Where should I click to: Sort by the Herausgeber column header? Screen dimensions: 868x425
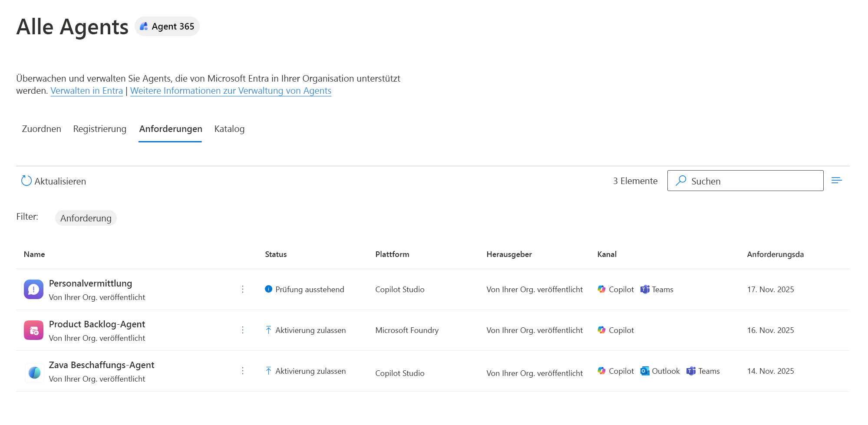(509, 254)
